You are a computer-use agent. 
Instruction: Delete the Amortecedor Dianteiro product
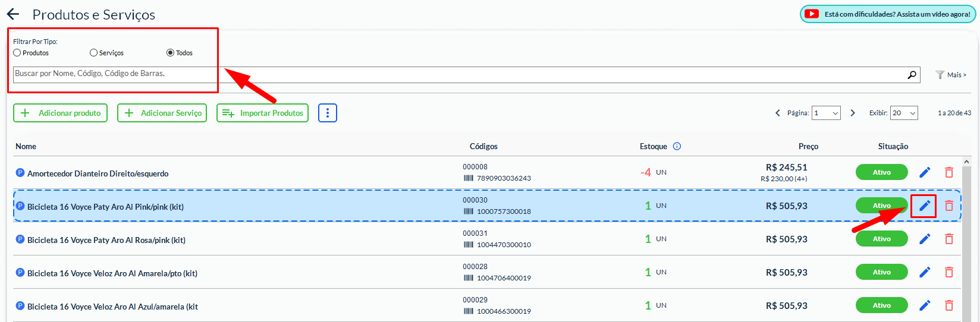(x=949, y=173)
